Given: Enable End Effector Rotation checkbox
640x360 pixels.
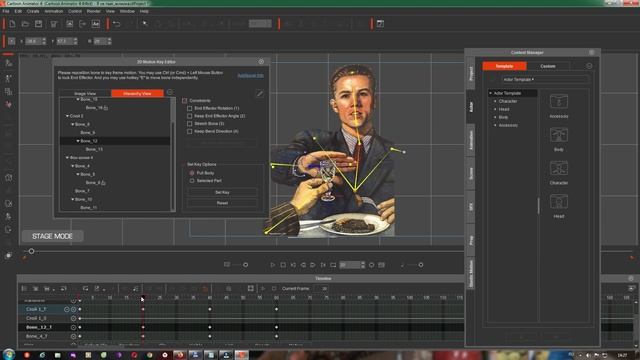Looking at the screenshot, I should click(x=189, y=108).
